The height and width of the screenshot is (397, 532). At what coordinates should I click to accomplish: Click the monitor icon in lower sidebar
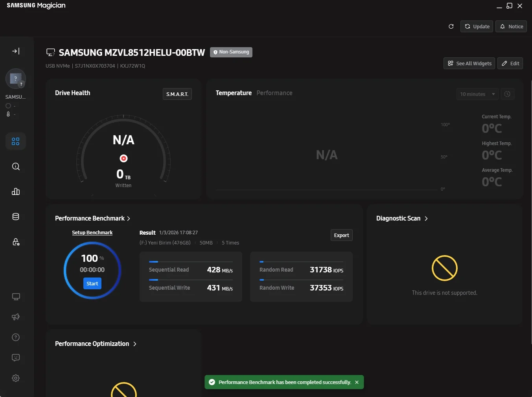click(16, 297)
